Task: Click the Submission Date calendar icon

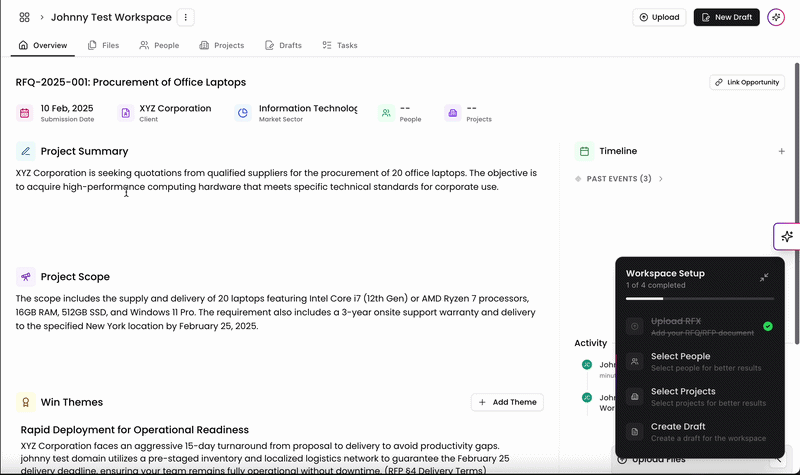Action: [24, 113]
